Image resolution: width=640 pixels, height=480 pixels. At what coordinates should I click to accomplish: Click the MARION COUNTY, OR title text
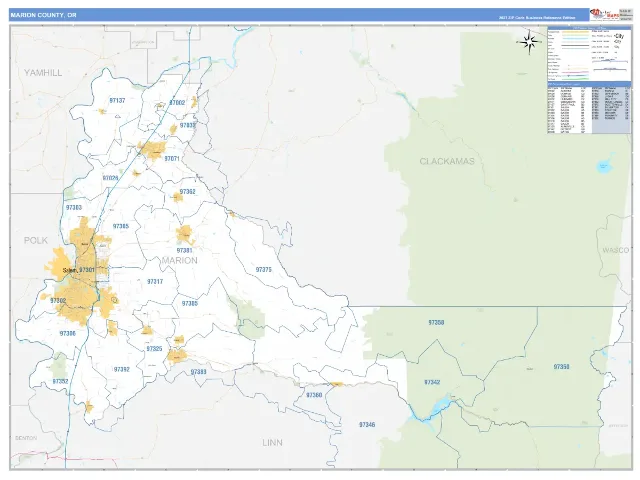tap(43, 15)
